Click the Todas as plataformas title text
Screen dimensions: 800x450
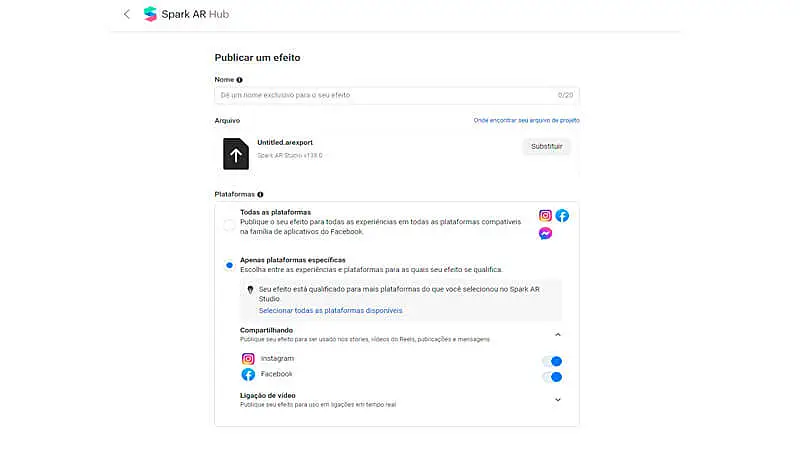pyautogui.click(x=276, y=212)
